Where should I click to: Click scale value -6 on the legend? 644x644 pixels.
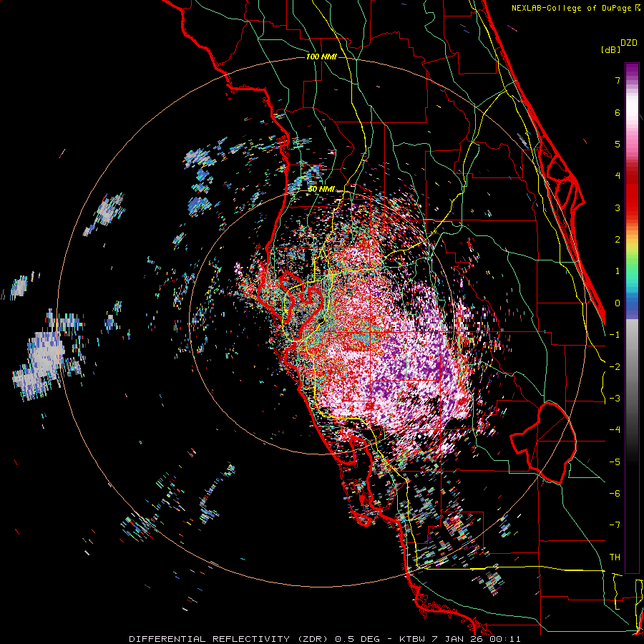[x=615, y=493]
